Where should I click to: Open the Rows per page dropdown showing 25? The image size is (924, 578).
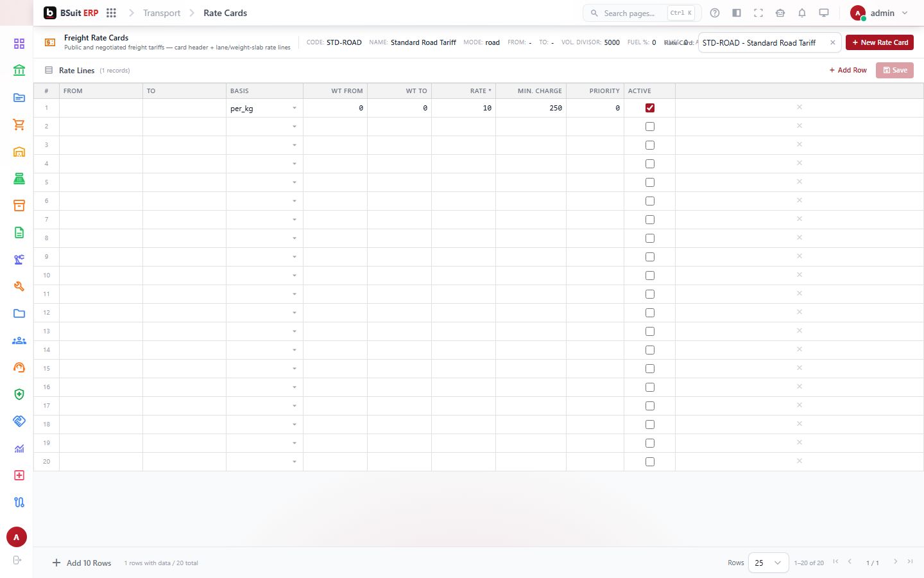point(768,563)
